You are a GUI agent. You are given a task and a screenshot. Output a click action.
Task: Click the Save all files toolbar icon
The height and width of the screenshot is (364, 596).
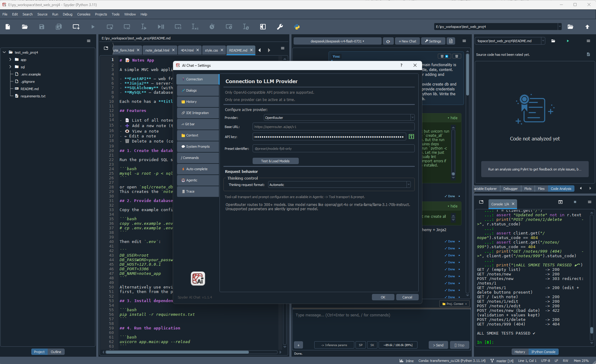click(x=59, y=27)
